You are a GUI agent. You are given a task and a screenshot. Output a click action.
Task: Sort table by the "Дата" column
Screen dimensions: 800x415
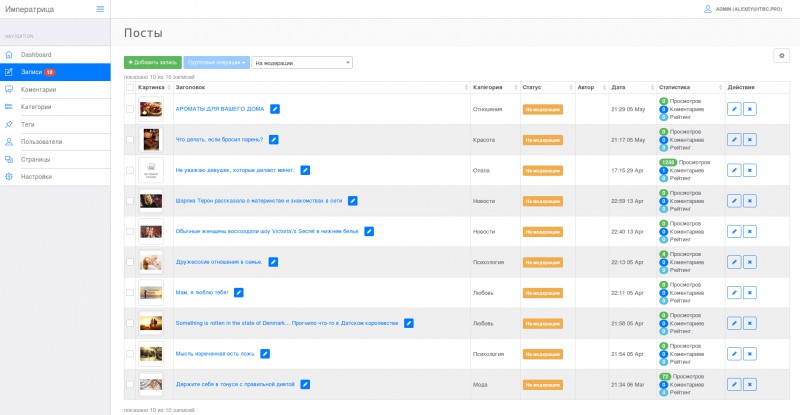tap(618, 87)
